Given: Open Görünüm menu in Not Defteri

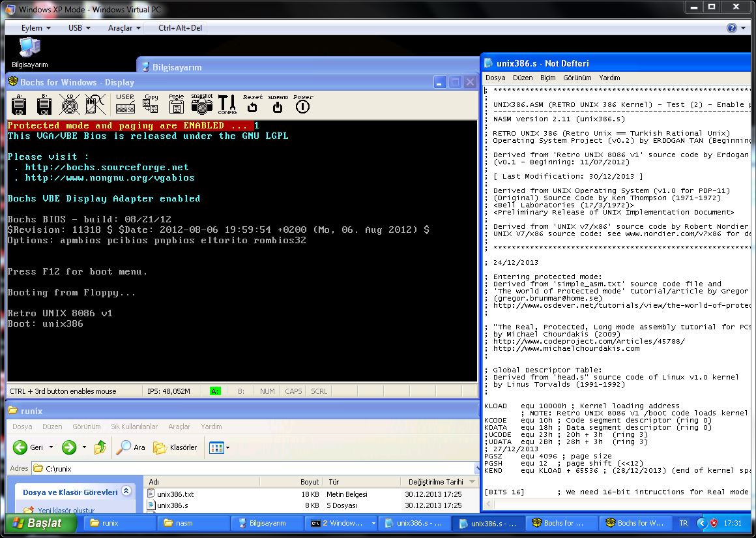Looking at the screenshot, I should pos(577,78).
